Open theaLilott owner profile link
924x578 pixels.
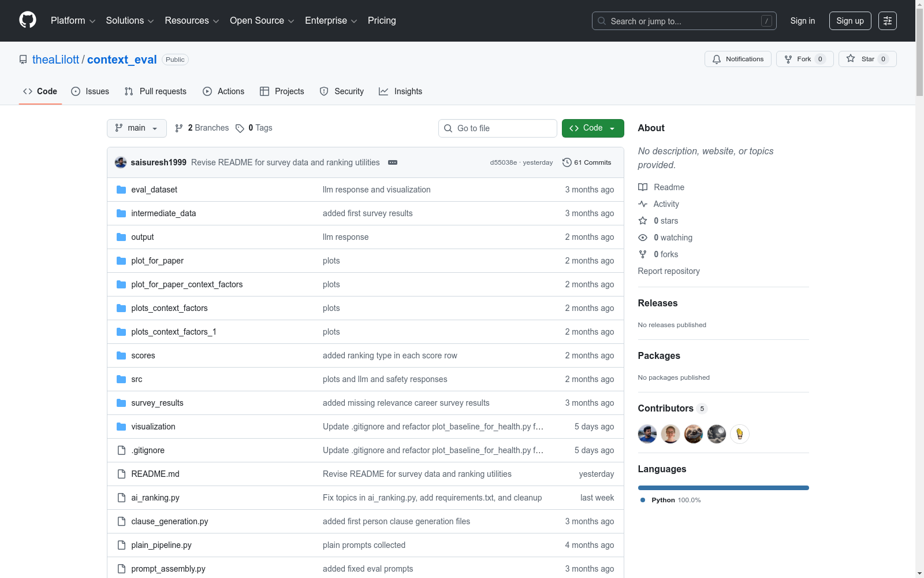click(x=55, y=60)
